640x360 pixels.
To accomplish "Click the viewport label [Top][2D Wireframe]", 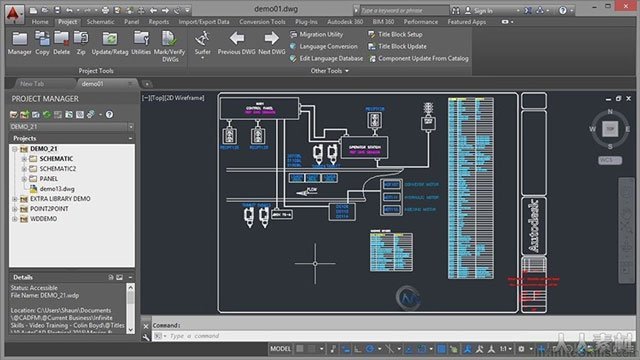I will pos(173,98).
